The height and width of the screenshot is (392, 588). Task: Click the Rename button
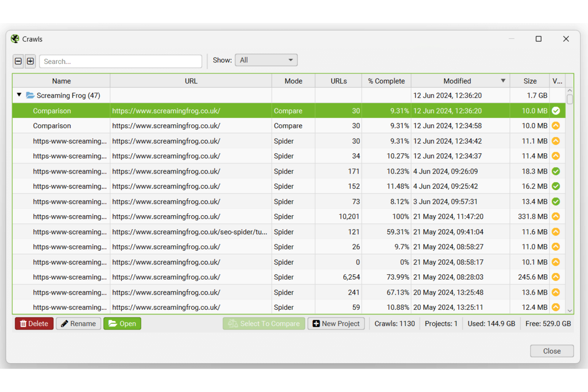tap(78, 324)
